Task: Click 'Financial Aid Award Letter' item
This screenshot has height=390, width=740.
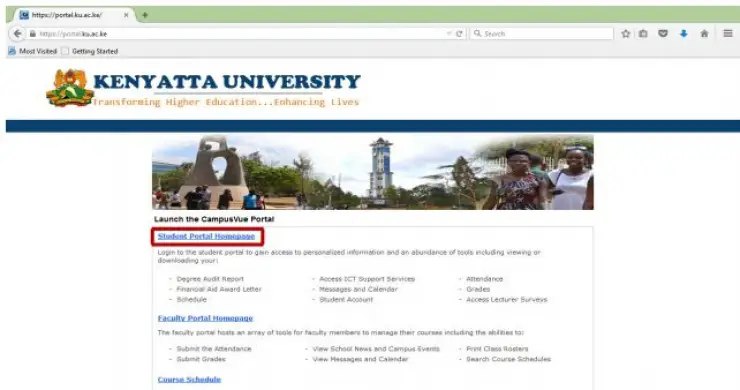Action: 219,289
